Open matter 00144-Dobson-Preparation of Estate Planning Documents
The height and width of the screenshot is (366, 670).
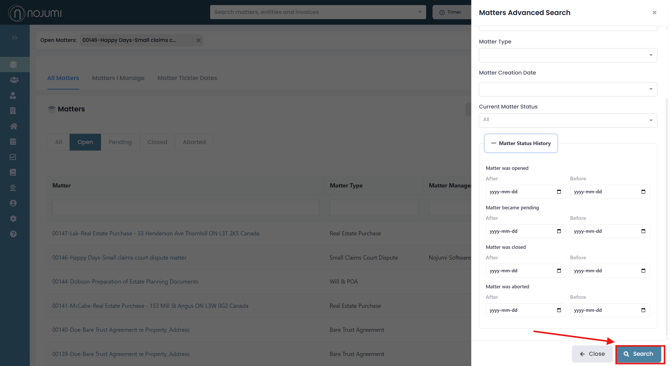tap(125, 281)
